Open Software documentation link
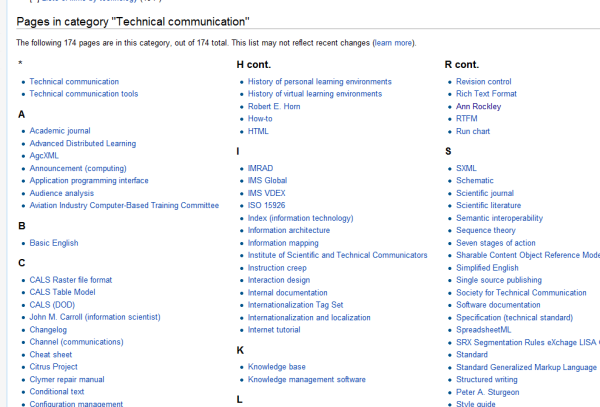600x407 pixels. coord(498,305)
